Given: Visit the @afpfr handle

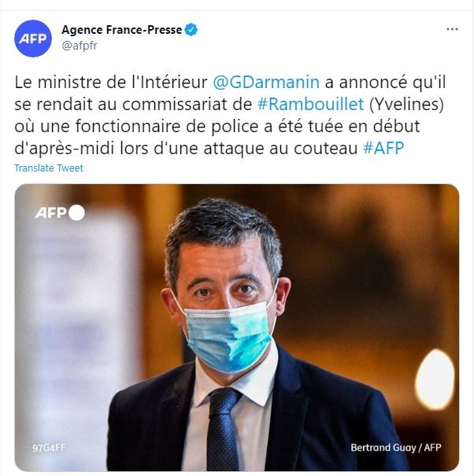Looking at the screenshot, I should click(80, 46).
